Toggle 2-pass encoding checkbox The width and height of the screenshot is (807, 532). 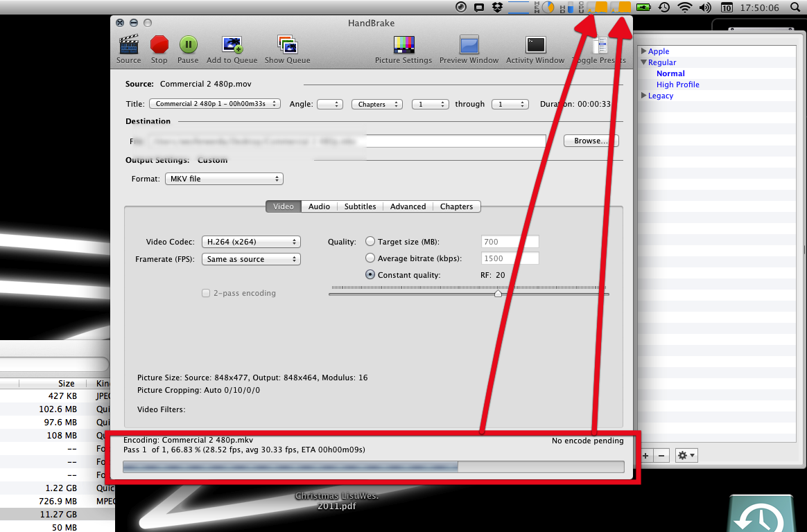(x=206, y=293)
